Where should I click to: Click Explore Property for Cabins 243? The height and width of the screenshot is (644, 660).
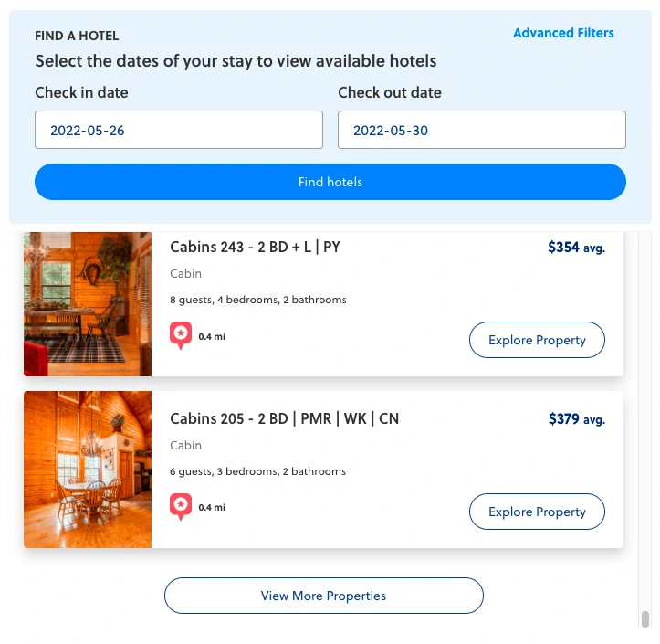click(x=537, y=340)
